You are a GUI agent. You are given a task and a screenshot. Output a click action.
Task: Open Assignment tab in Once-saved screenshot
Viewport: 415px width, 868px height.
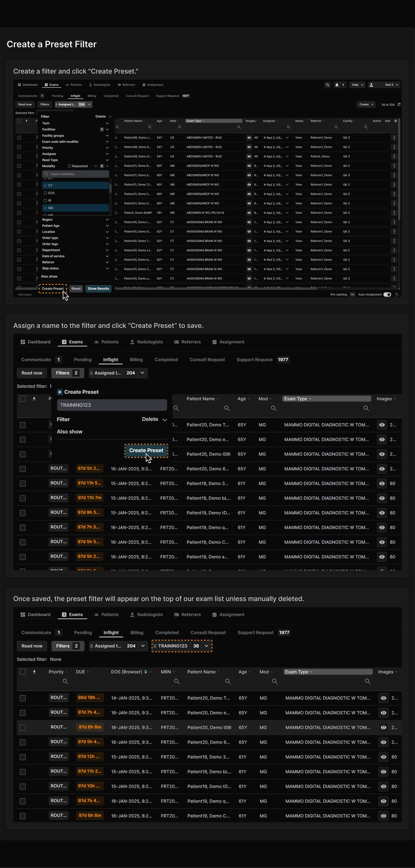228,615
